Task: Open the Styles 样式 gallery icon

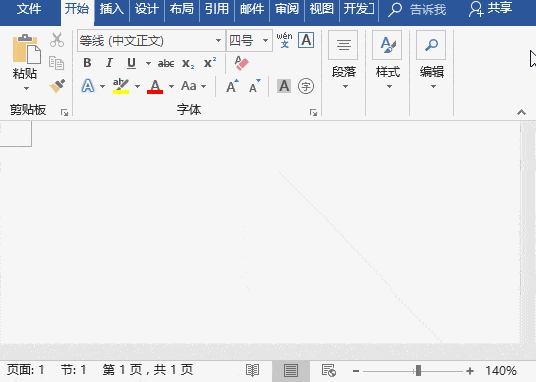Action: (x=387, y=45)
